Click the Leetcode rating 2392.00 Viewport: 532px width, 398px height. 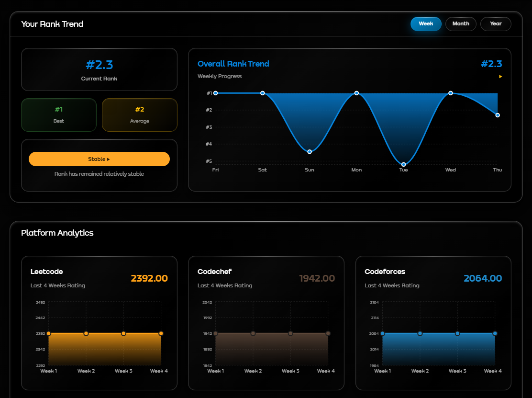click(149, 278)
